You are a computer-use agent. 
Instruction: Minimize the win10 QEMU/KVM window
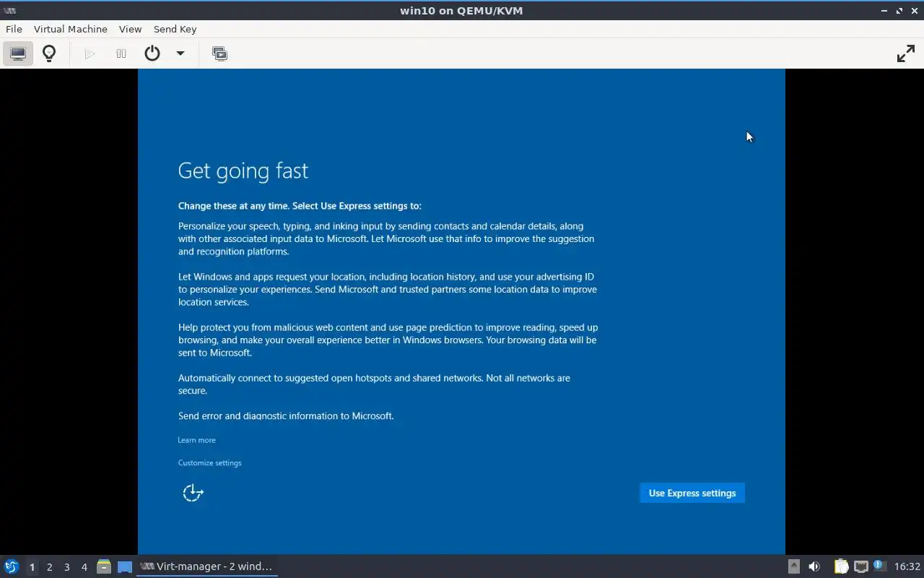coord(884,11)
